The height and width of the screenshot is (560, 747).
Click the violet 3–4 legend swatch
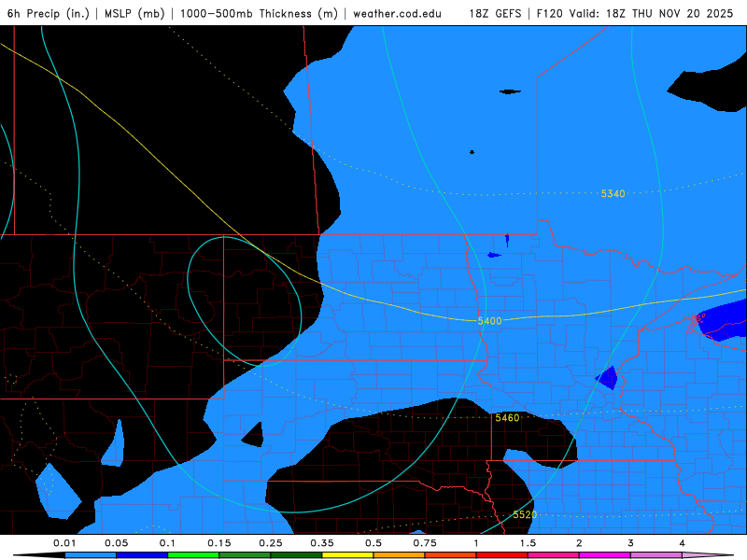pos(656,555)
